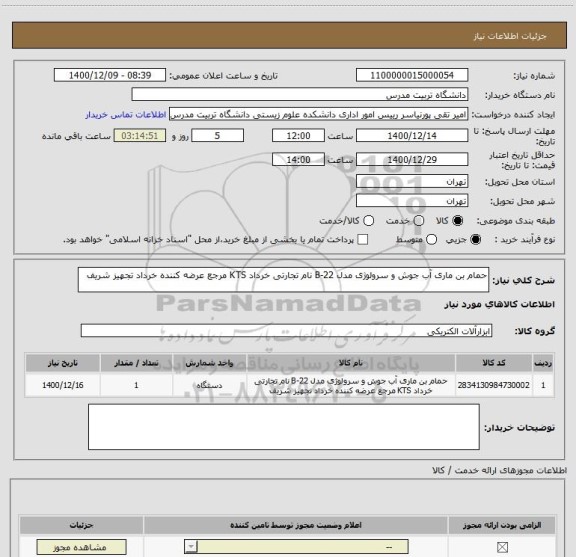Screen dimensions: 576x557
Task: Click the price validity time 14:00 field
Action: click(298, 160)
